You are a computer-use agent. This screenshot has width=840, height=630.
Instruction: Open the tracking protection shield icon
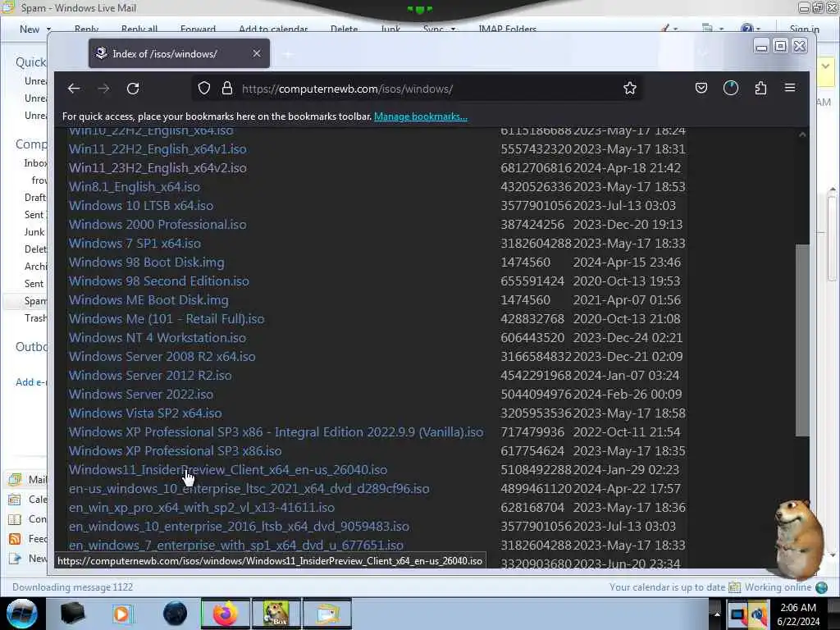click(204, 89)
